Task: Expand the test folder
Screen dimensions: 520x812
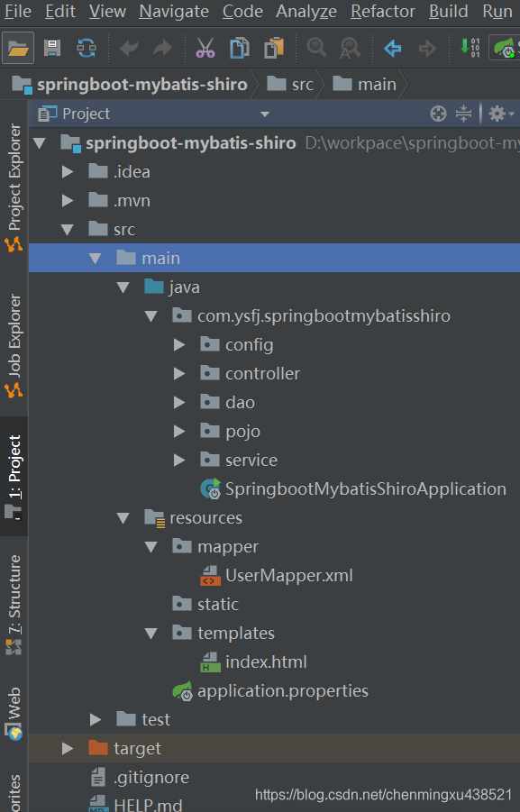Action: point(96,720)
